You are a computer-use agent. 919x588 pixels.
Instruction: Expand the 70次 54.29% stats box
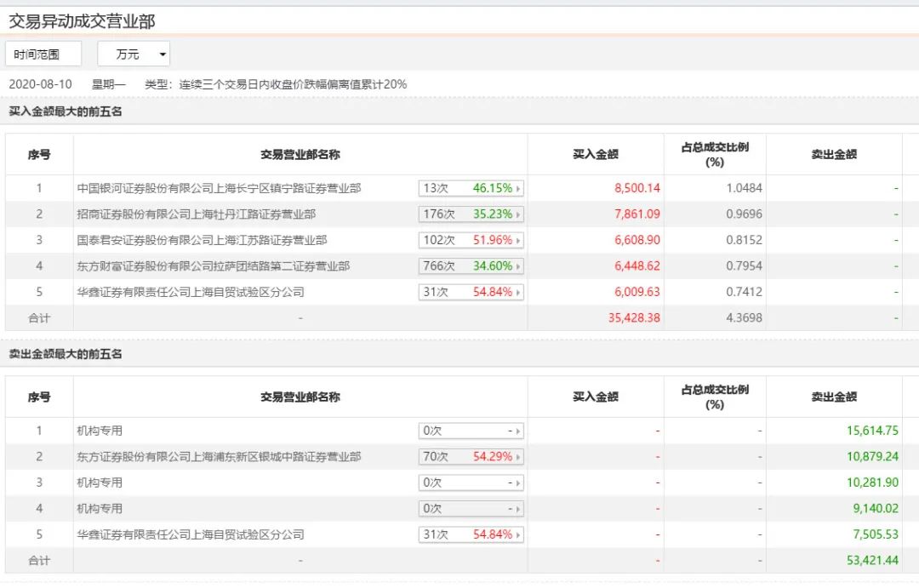471,457
